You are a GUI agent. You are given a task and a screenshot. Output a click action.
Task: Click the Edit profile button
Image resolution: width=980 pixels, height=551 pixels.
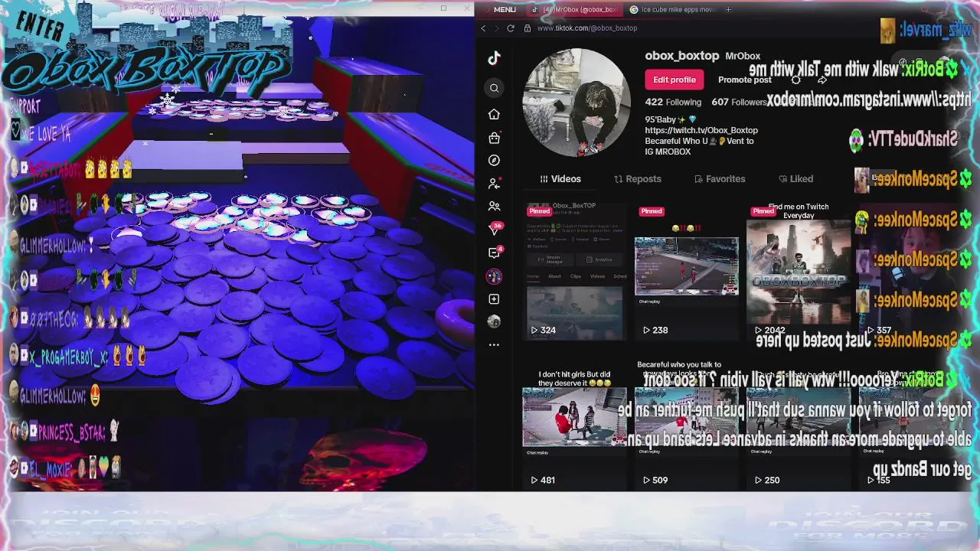pyautogui.click(x=675, y=80)
